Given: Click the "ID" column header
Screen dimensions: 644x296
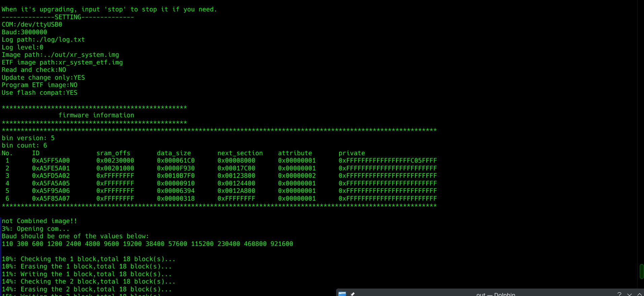Looking at the screenshot, I should (x=36, y=153).
